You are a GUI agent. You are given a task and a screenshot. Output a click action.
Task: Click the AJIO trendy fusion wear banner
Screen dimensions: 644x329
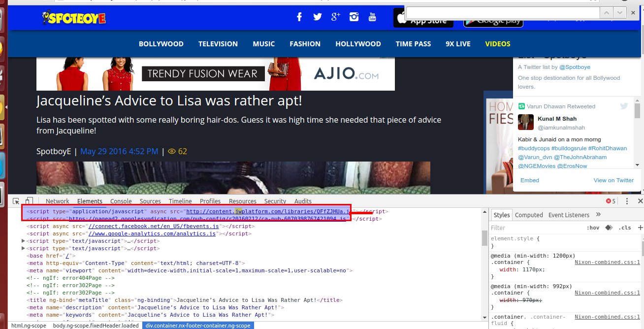point(216,73)
